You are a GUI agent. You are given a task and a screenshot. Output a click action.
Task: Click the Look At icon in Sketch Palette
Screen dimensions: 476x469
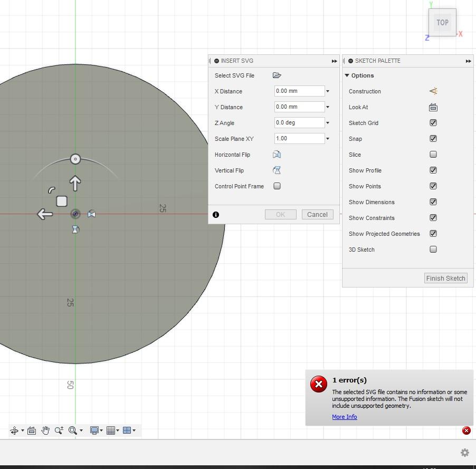coord(433,107)
